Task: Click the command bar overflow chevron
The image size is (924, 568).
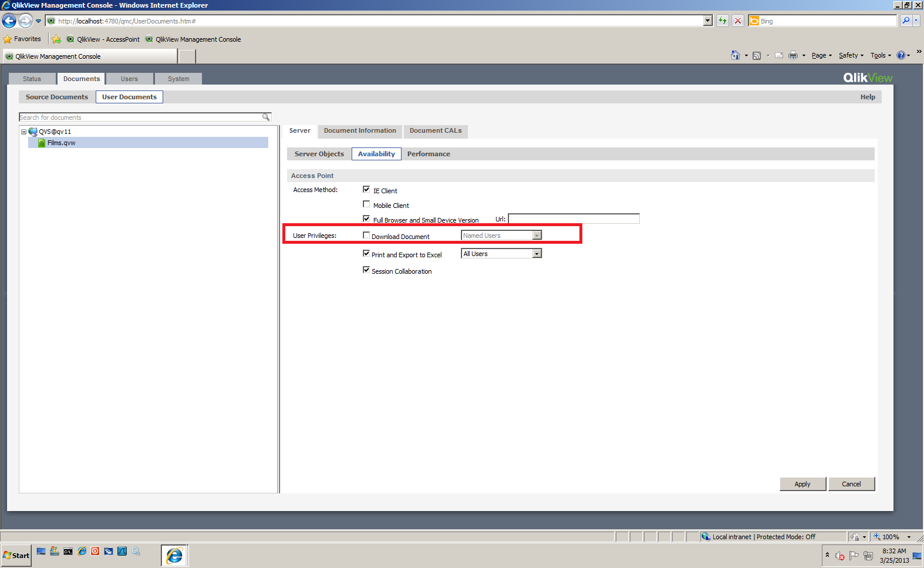Action: (x=919, y=52)
